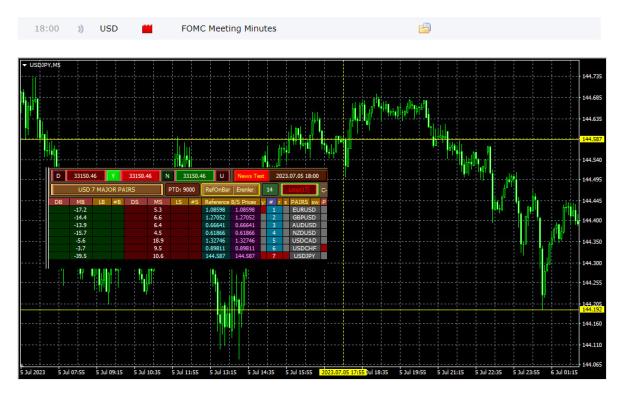625x398 pixels.
Task: Click the teal 1.32746 USDCAD reference price
Action: 216,241
